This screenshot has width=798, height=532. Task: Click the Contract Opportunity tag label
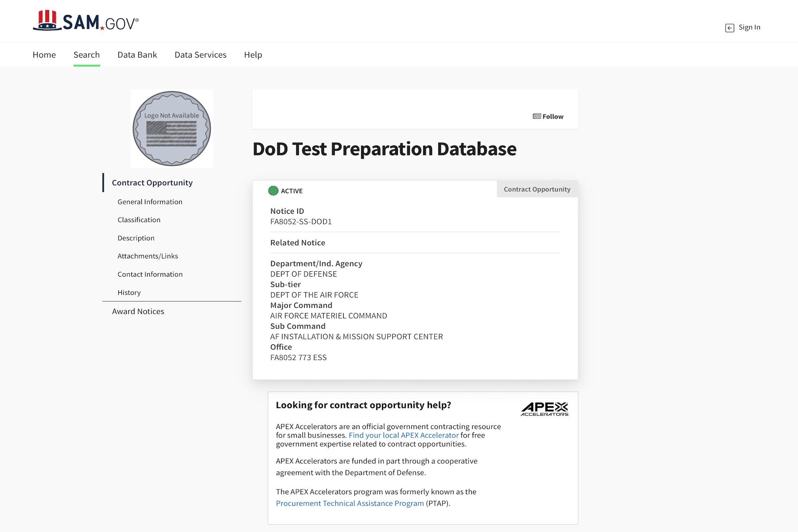[537, 189]
